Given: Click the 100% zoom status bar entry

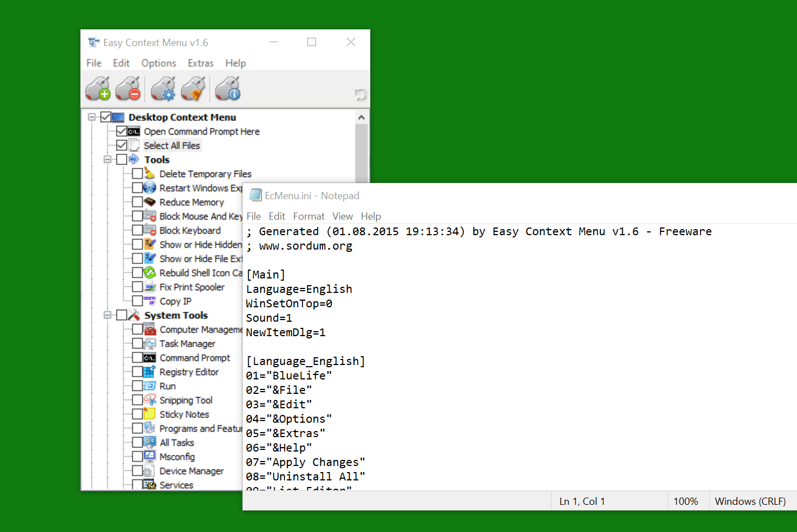Looking at the screenshot, I should point(685,501).
